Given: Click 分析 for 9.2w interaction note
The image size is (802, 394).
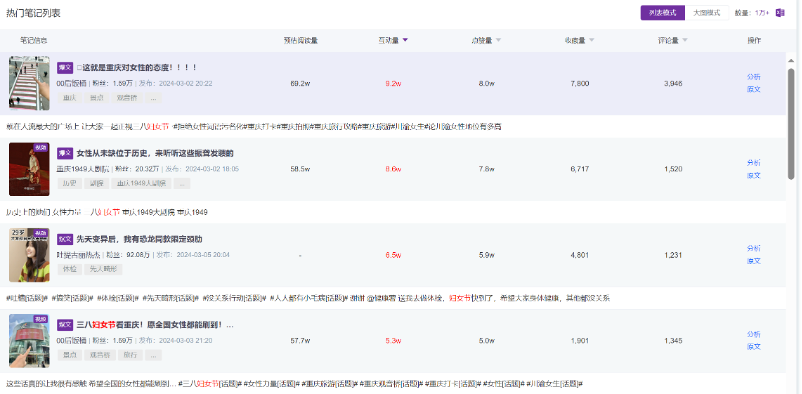Looking at the screenshot, I should [x=753, y=77].
